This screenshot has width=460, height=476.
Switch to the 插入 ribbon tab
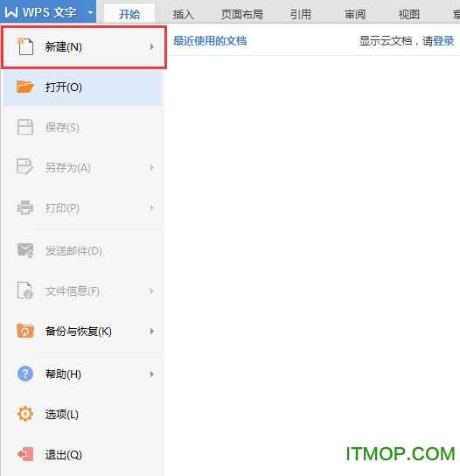coord(184,14)
